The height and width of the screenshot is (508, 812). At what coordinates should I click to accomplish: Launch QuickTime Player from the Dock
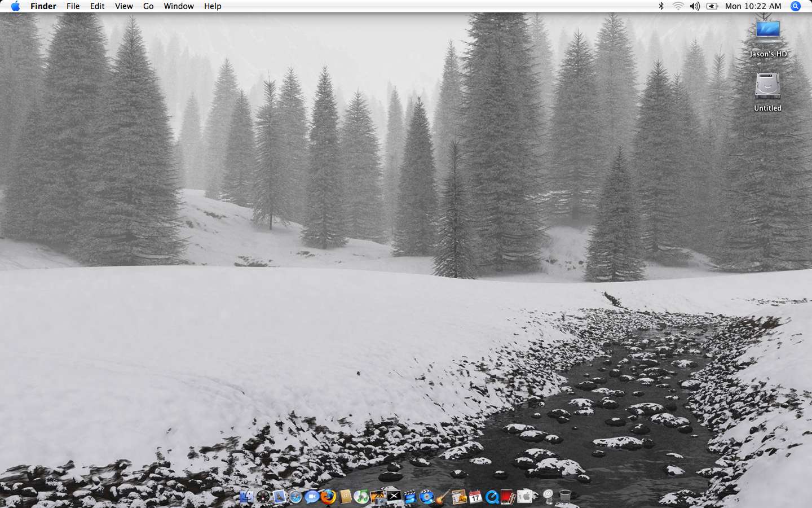[x=492, y=497]
